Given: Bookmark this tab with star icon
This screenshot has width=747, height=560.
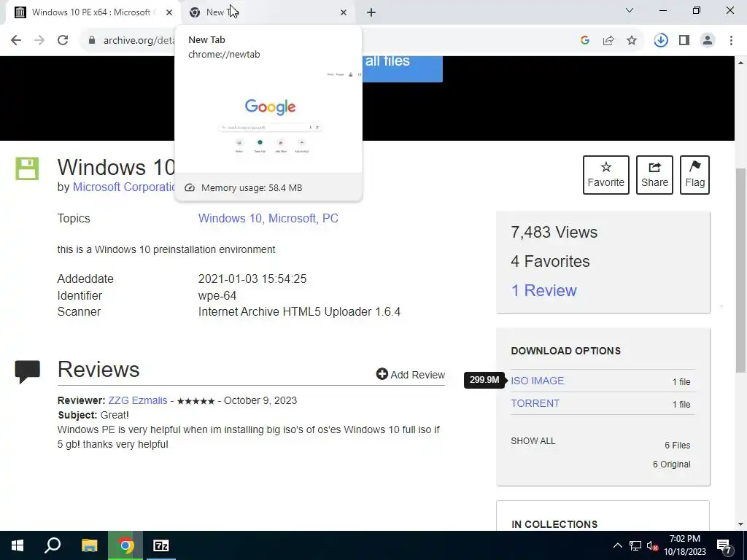Looking at the screenshot, I should [632, 40].
